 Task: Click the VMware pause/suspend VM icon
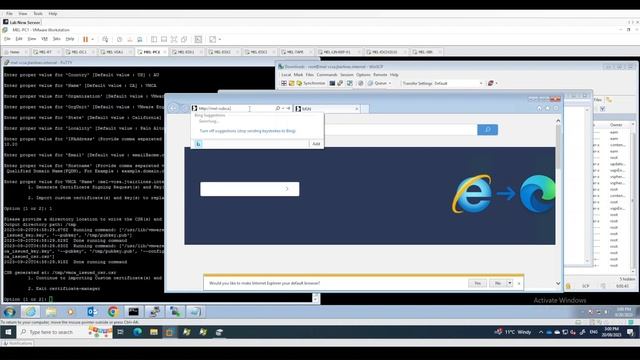tap(85, 39)
